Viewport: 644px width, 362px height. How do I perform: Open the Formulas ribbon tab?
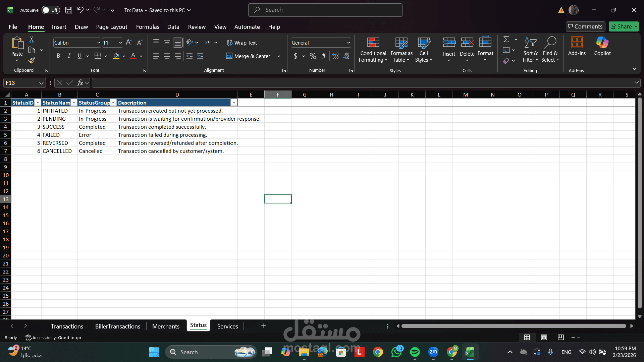[148, 27]
